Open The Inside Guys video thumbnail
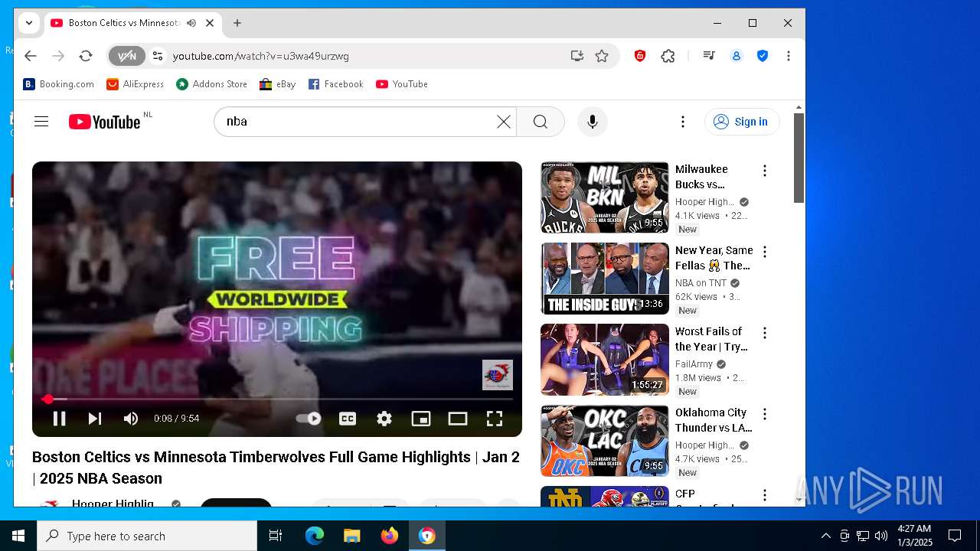Viewport: 980px width, 551px height. [605, 279]
